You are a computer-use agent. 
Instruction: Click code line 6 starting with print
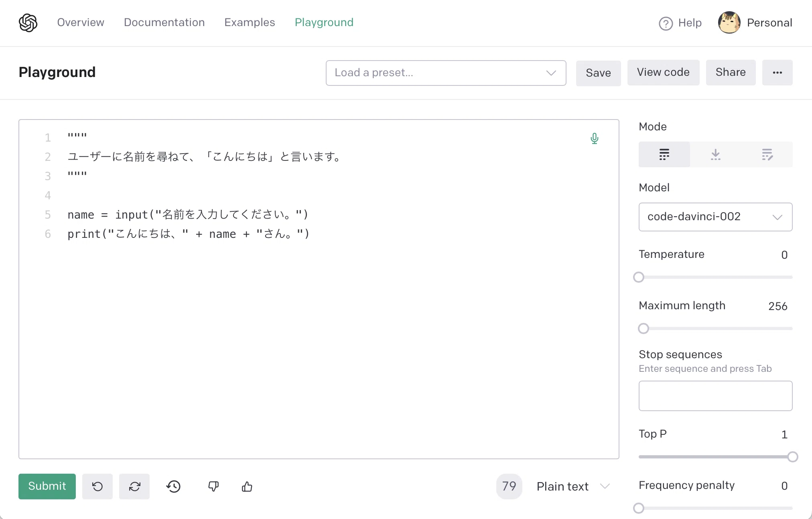pos(189,234)
